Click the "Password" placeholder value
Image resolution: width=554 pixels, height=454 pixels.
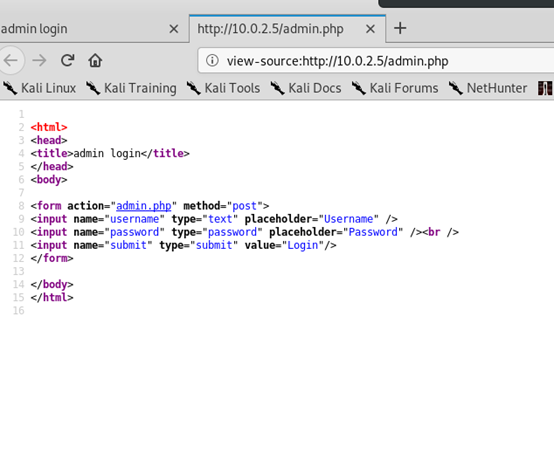[x=373, y=232]
